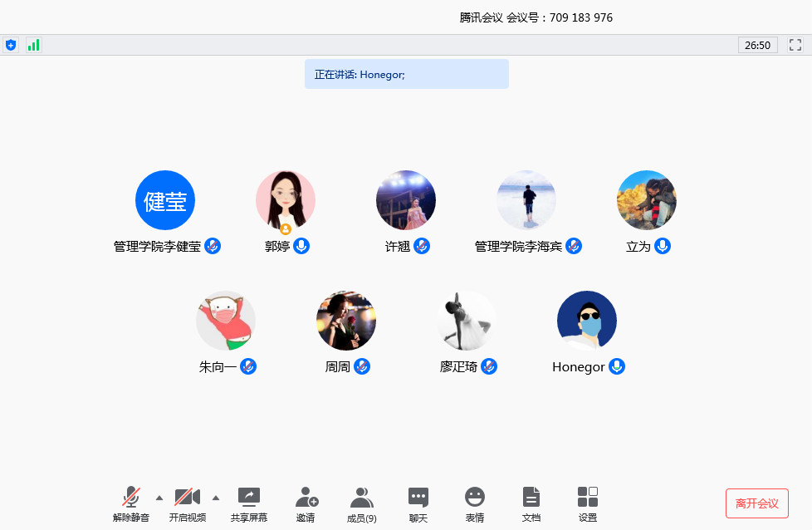Click 朱向一's cartoon pig avatar
The height and width of the screenshot is (530, 812).
226,321
